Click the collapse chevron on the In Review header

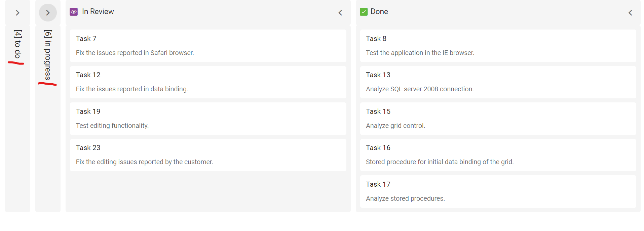pos(340,12)
